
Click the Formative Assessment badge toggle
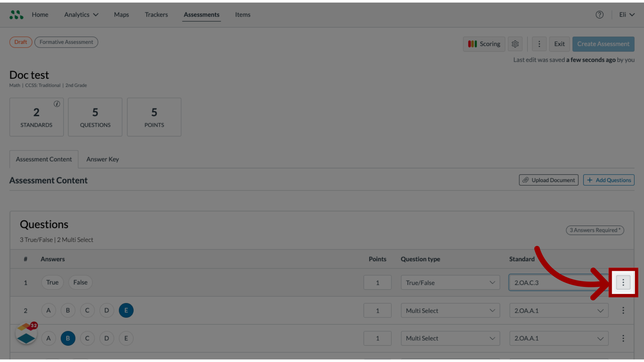[x=66, y=42]
